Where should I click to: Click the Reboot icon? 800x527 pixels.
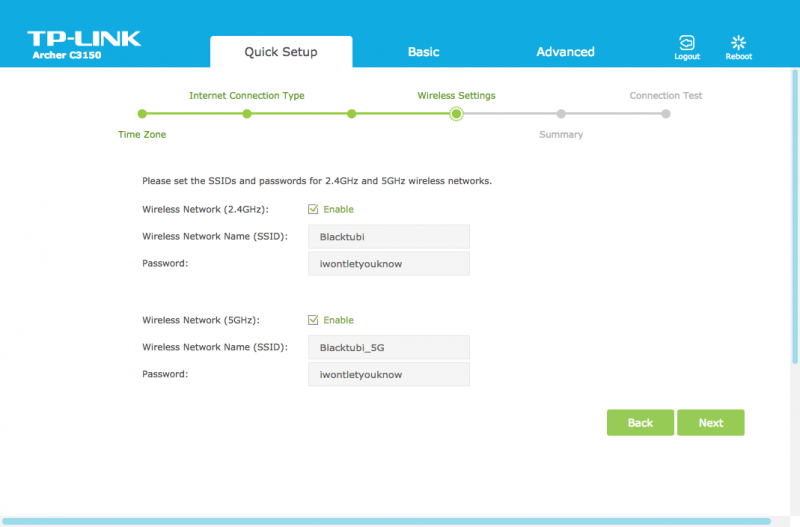(738, 42)
